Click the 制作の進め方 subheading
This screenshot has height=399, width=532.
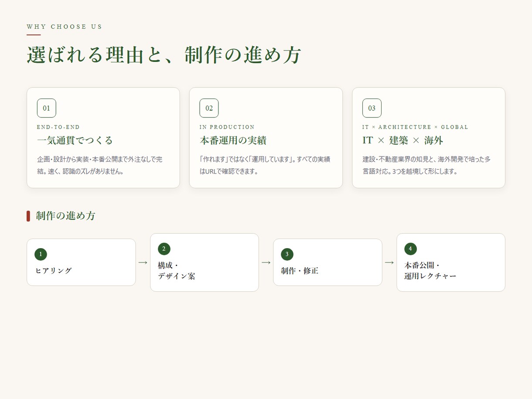click(65, 216)
